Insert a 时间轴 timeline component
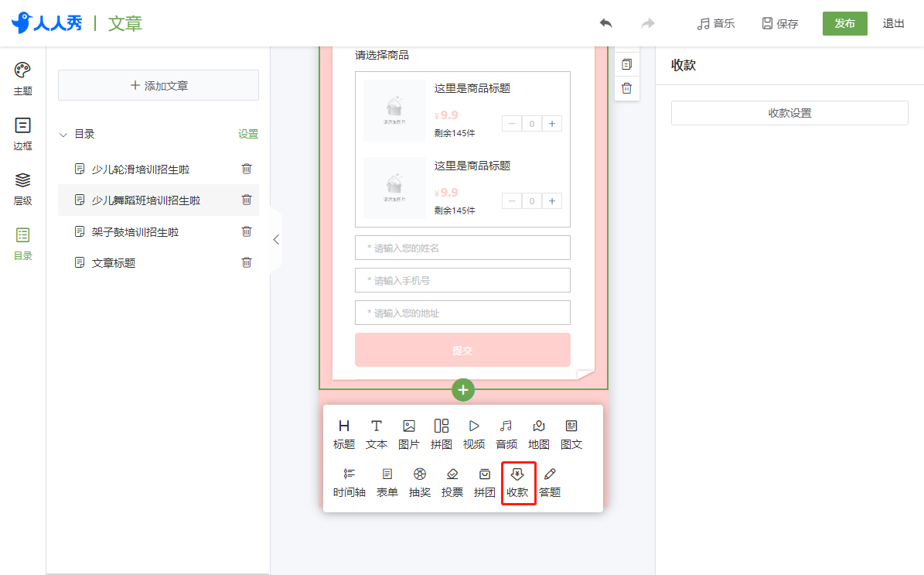The width and height of the screenshot is (924, 575). tap(349, 482)
